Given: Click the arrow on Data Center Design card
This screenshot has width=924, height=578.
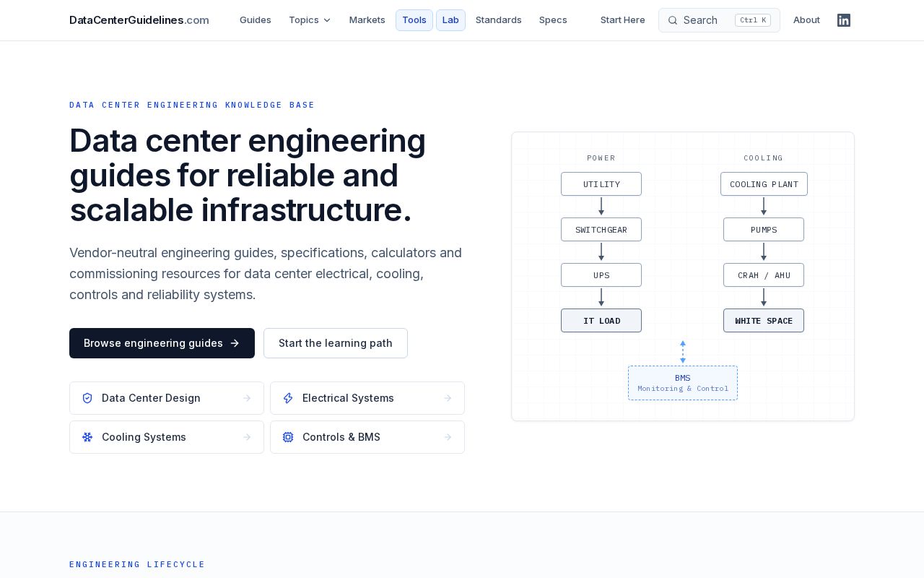Looking at the screenshot, I should pos(247,398).
